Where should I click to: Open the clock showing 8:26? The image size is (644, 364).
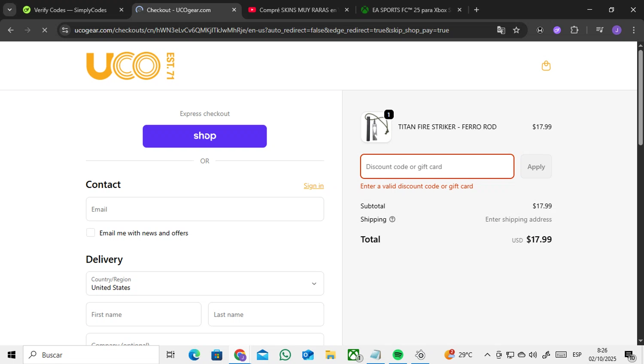coord(602,355)
